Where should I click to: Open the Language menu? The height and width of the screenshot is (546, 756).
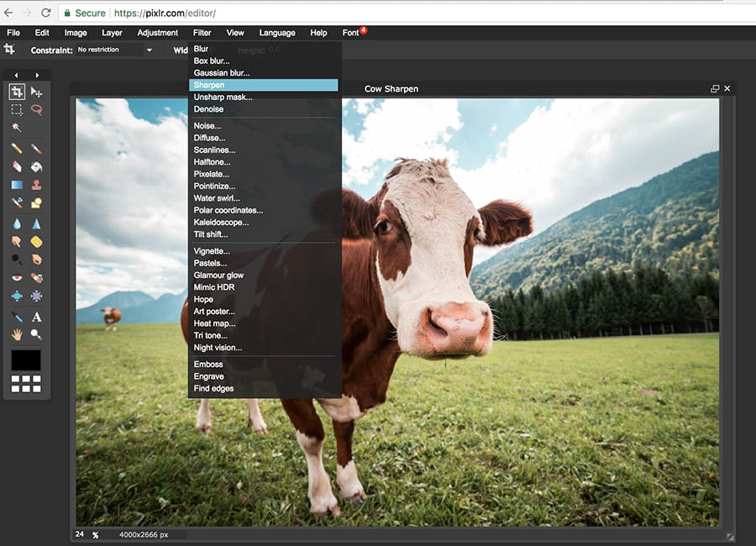point(277,33)
